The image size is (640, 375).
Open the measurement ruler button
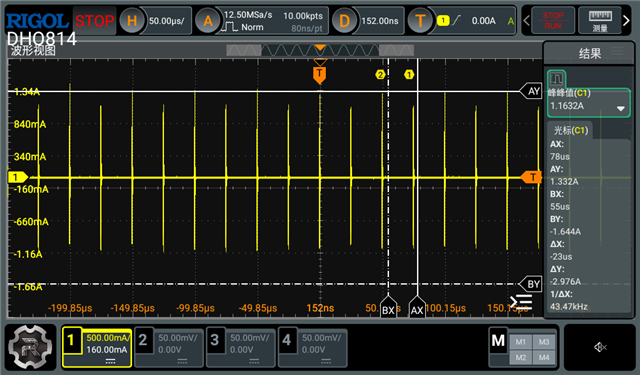(600, 20)
